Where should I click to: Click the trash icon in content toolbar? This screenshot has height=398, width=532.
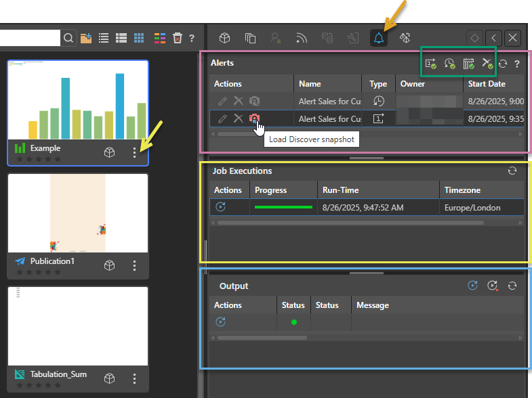tap(177, 38)
